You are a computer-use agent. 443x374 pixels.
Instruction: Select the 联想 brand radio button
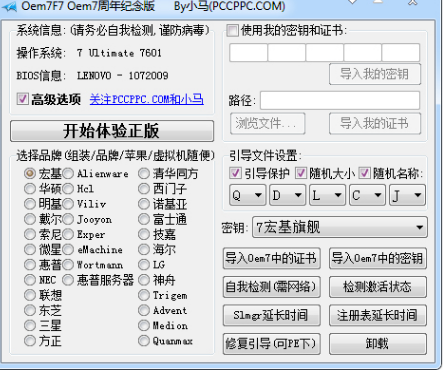(30, 295)
